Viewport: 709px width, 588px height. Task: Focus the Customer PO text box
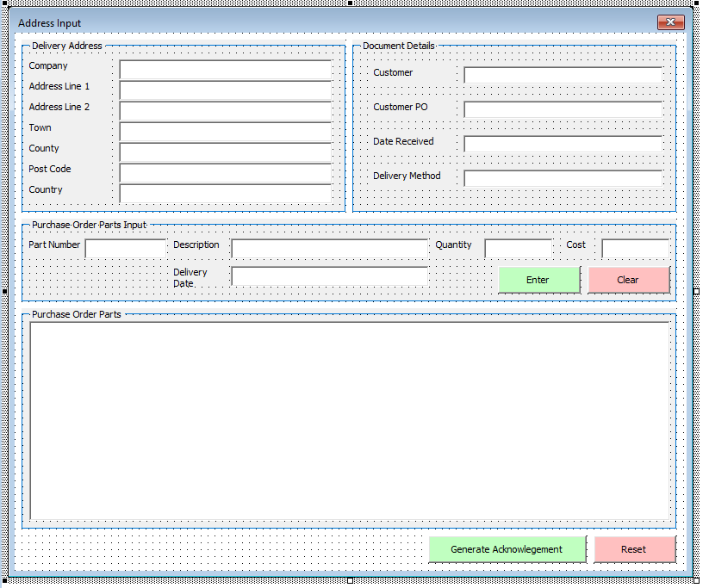pyautogui.click(x=562, y=109)
